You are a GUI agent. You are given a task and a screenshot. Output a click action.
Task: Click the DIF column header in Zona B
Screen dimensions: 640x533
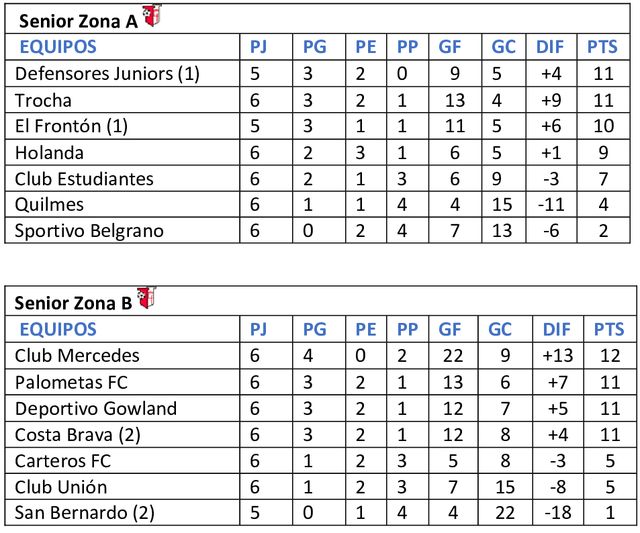(550, 329)
